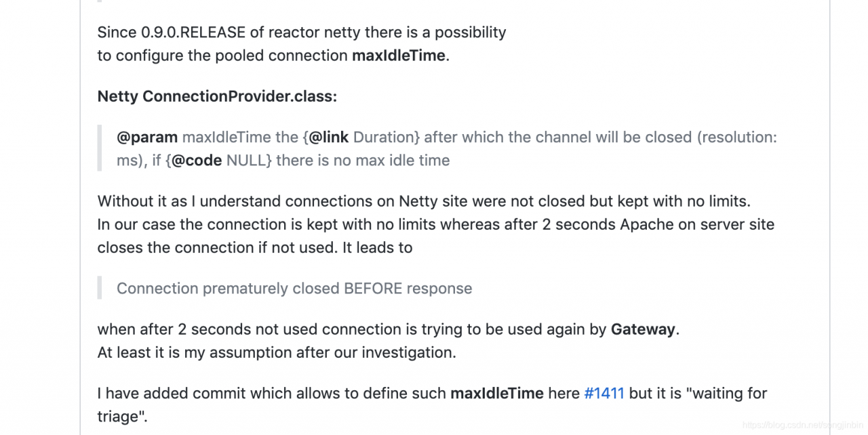The height and width of the screenshot is (435, 868).
Task: Click the line starting 'closes the connection if not used'
Action: pyautogui.click(x=255, y=248)
